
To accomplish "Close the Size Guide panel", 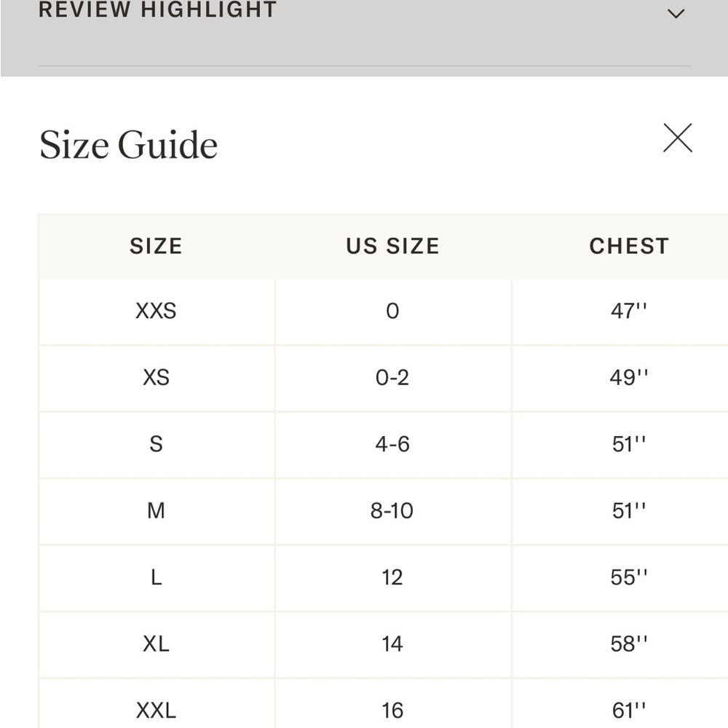I will pyautogui.click(x=677, y=138).
